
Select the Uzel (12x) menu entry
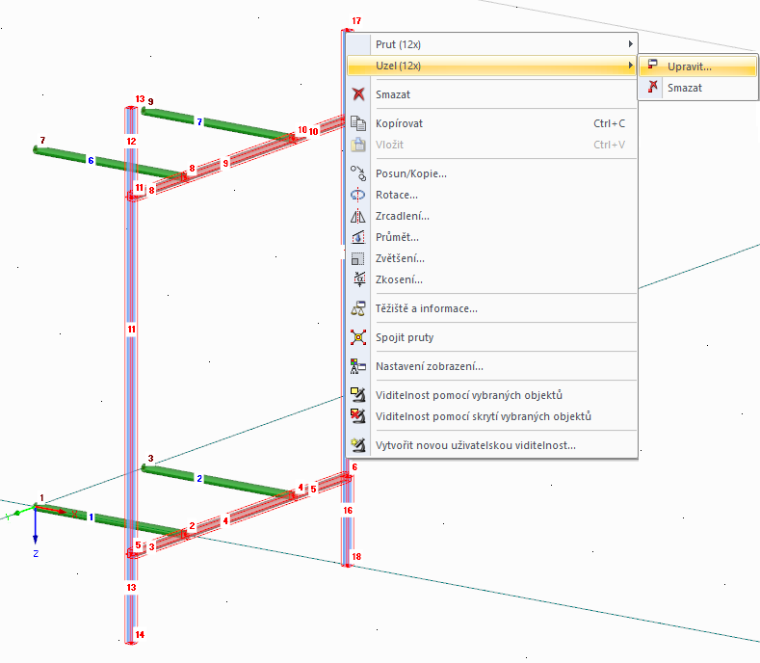pyautogui.click(x=491, y=65)
